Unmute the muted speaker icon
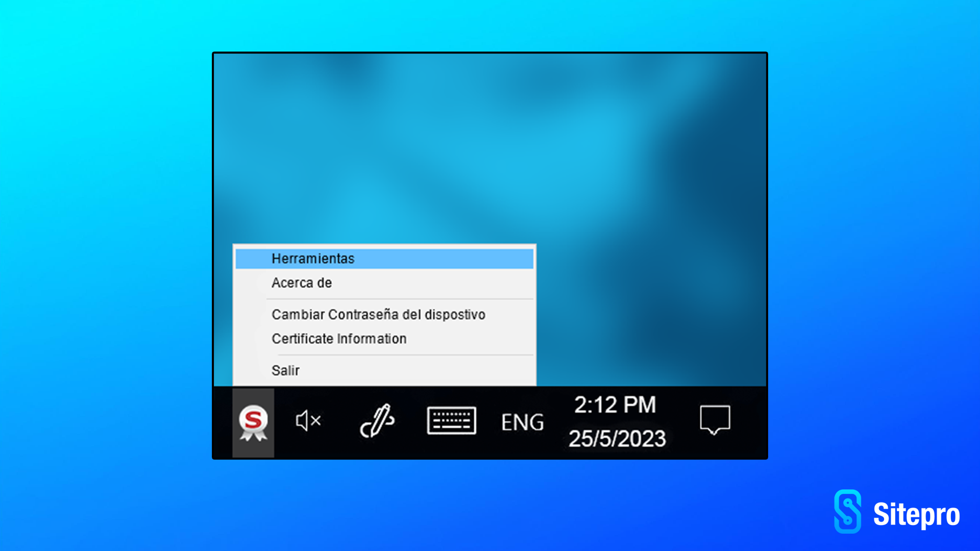 308,421
